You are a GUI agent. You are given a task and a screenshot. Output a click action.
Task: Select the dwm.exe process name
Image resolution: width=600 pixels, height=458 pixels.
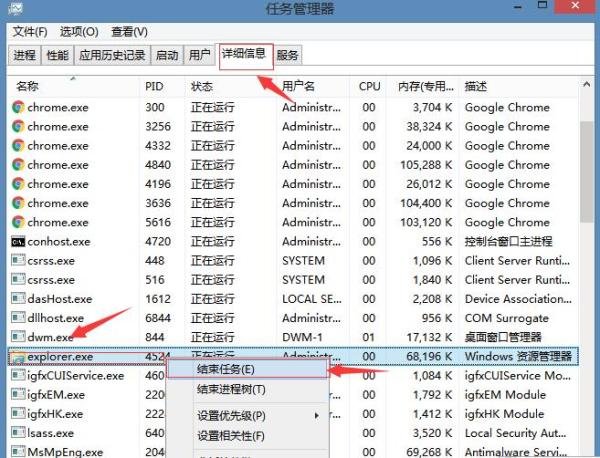50,337
